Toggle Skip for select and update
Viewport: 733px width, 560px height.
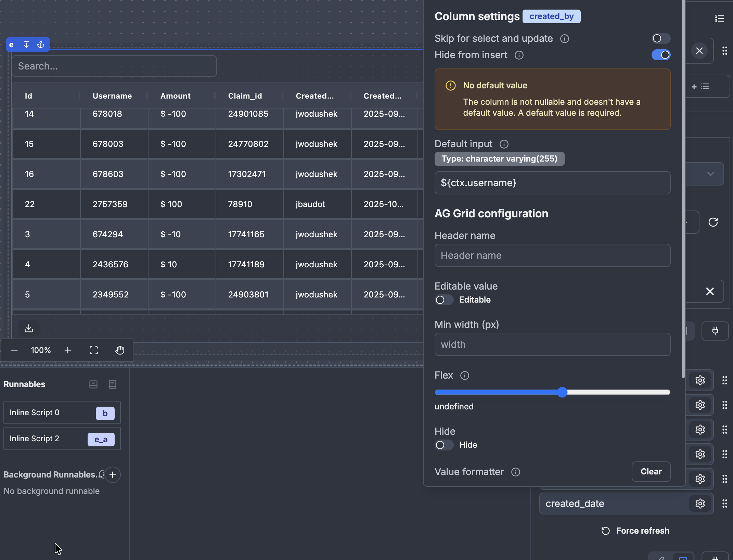point(660,38)
